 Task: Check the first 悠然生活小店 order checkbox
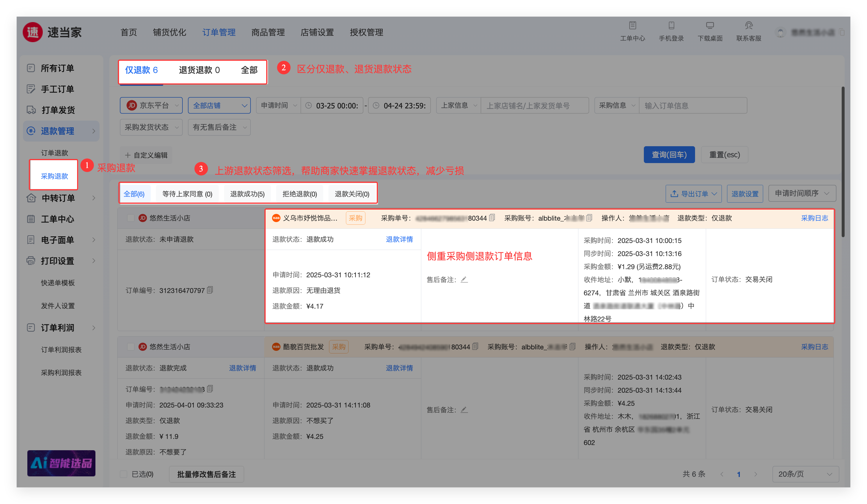130,218
